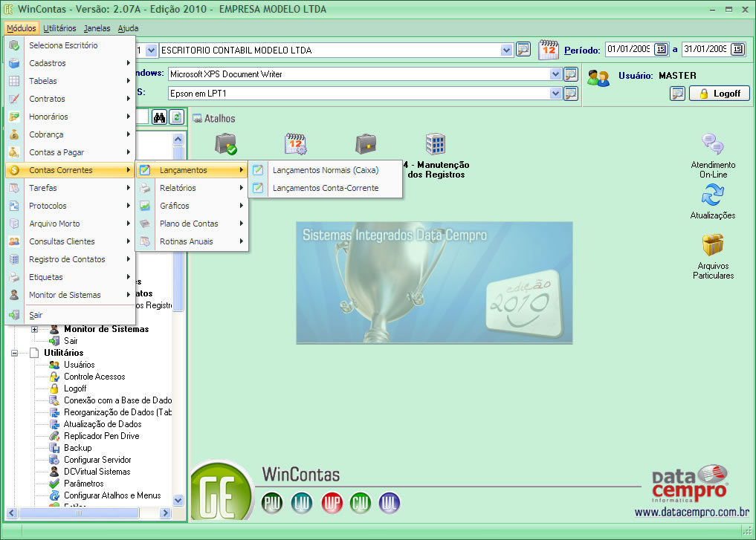Click the tree scroll-down arrow
The image size is (756, 540).
pyautogui.click(x=178, y=501)
